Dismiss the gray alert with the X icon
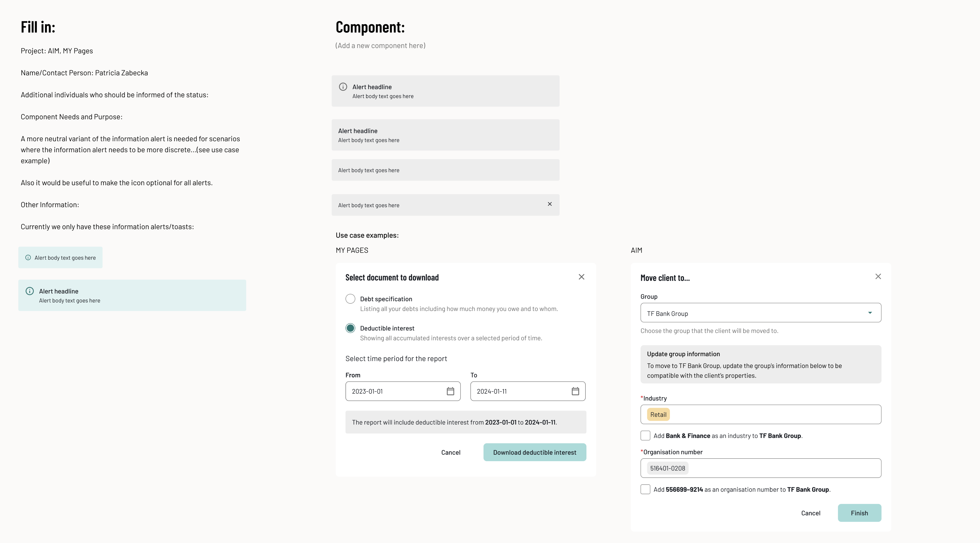Screen dimensions: 980x543 549,204
